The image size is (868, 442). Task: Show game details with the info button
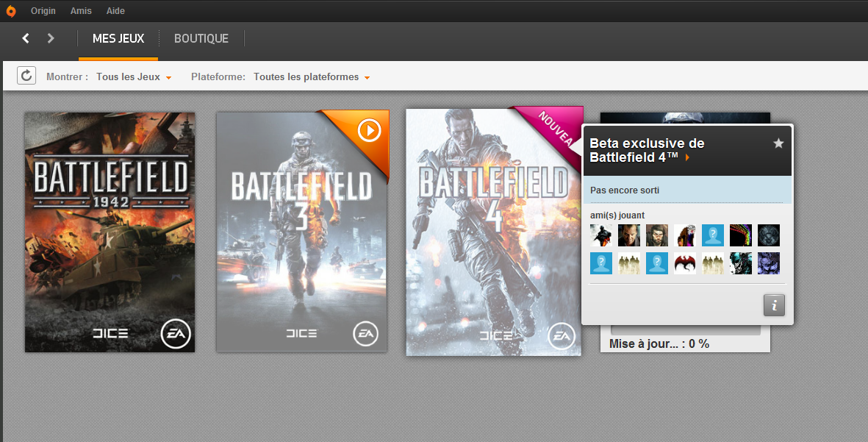tap(774, 305)
